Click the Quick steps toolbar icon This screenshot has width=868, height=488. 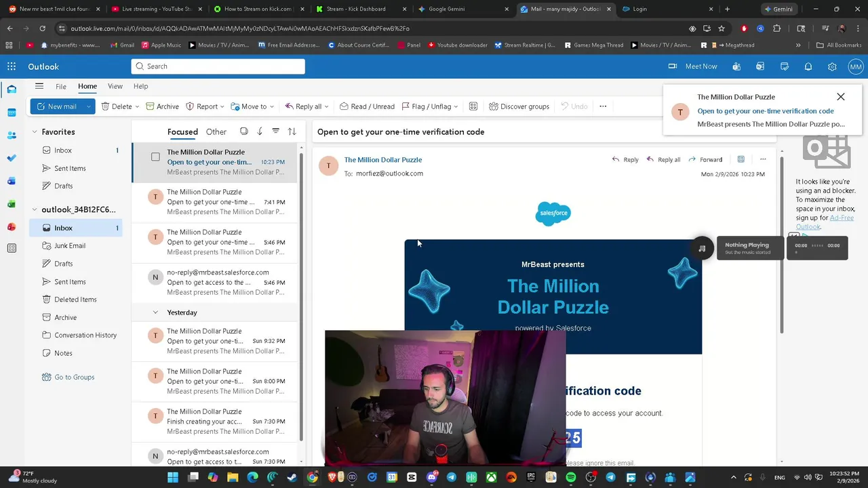coord(473,106)
